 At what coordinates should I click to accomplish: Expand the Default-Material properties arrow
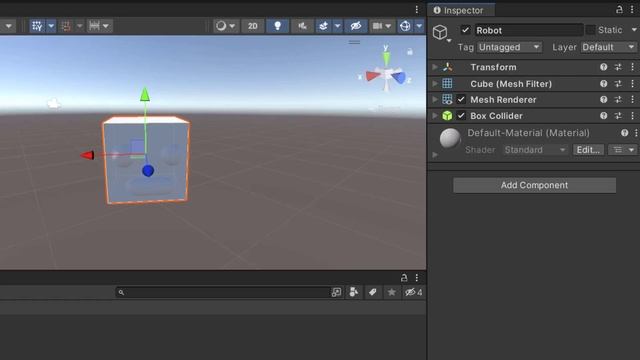tap(435, 155)
